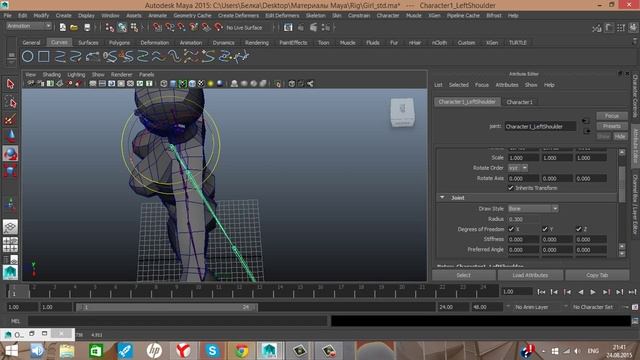Activate the Rotate tool sphere icon

tap(10, 153)
